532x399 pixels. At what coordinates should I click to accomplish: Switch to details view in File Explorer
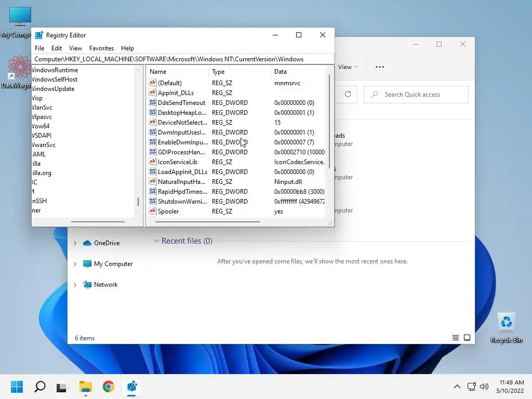[455, 338]
